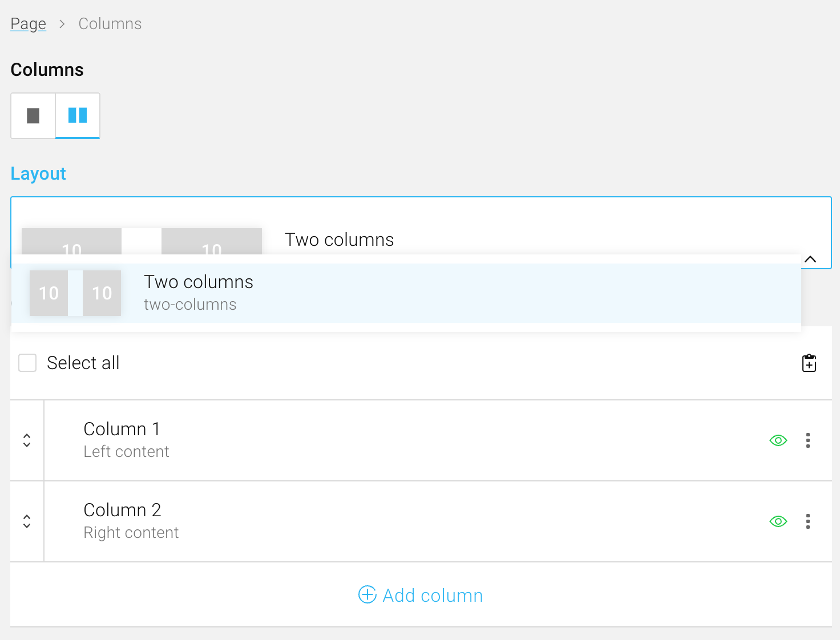The image size is (840, 640).
Task: Click the Columns breadcrumb item
Action: tap(110, 24)
